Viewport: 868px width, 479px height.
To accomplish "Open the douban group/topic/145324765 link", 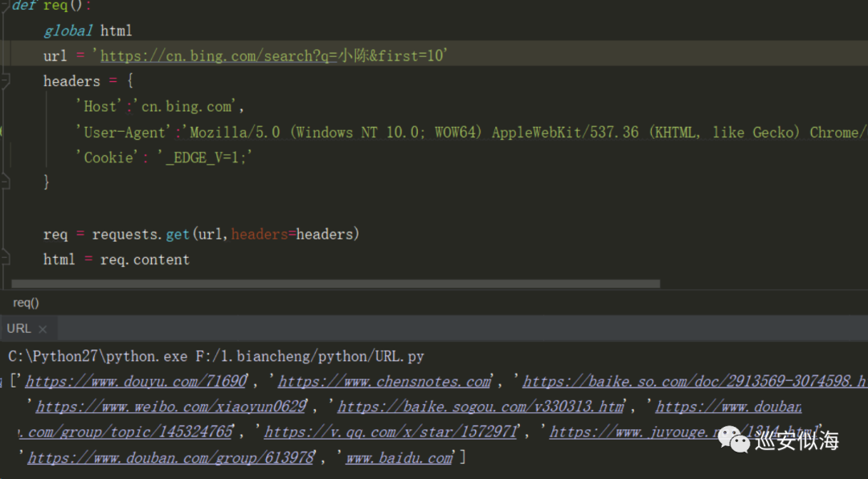I will tap(125, 432).
